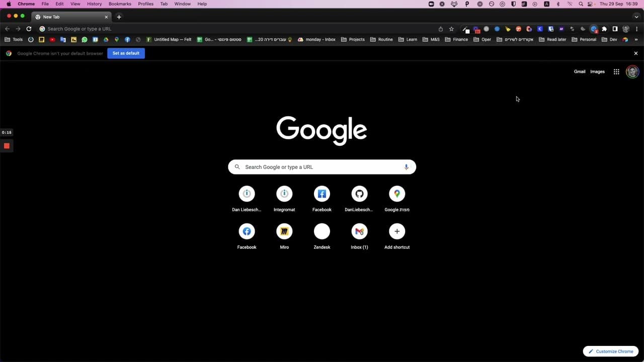Click Customize Chrome button
The width and height of the screenshot is (644, 362).
tap(611, 351)
